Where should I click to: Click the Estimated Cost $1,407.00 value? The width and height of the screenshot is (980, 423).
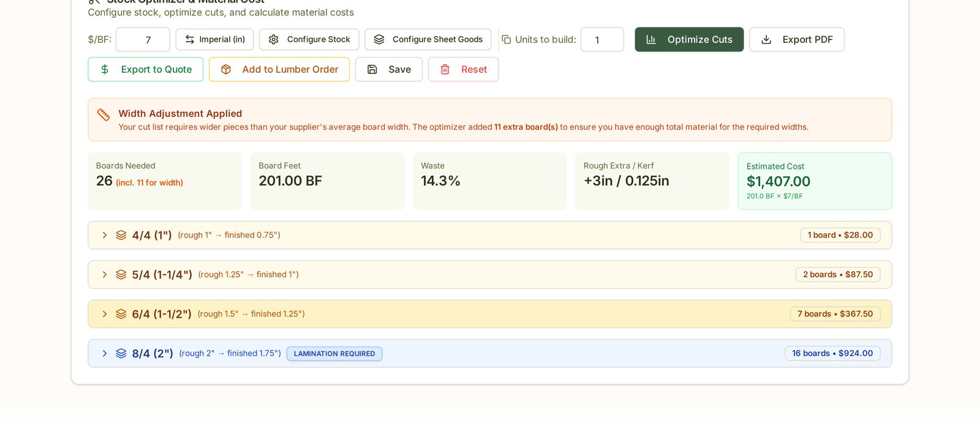[778, 181]
